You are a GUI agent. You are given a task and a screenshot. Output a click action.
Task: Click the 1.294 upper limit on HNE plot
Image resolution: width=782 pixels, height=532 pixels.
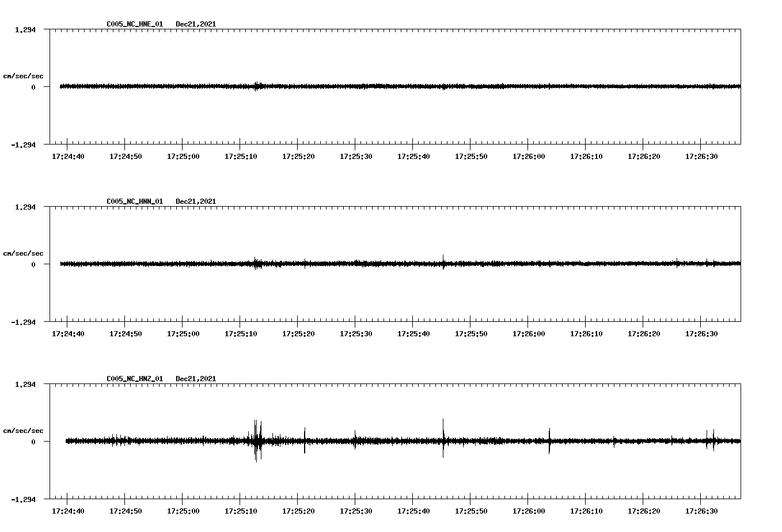[25, 29]
